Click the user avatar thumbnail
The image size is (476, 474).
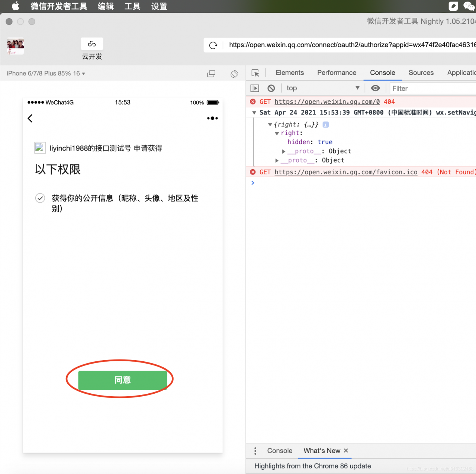coord(15,46)
